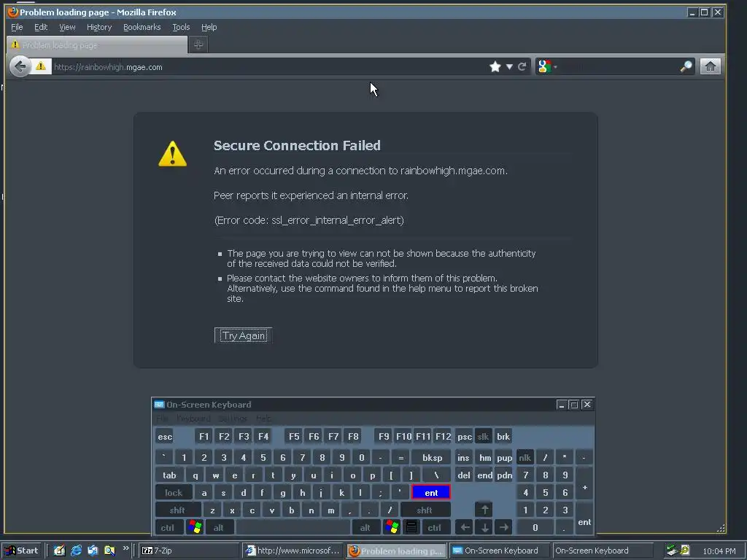The image size is (747, 560).
Task: Open the View menu in Firefox
Action: pyautogui.click(x=67, y=27)
